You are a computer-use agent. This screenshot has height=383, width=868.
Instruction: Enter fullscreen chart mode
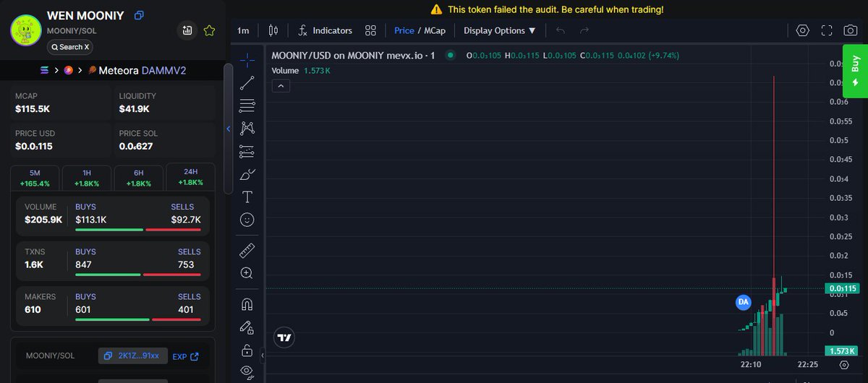[827, 30]
